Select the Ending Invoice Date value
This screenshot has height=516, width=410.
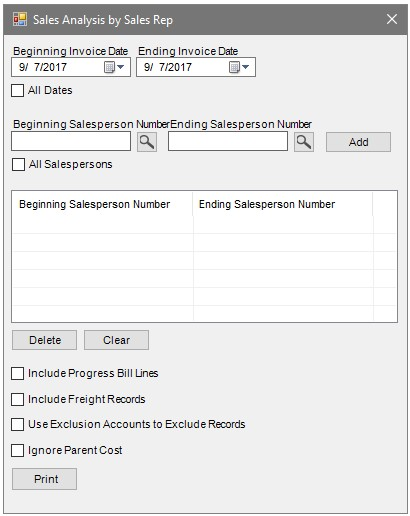[168, 67]
